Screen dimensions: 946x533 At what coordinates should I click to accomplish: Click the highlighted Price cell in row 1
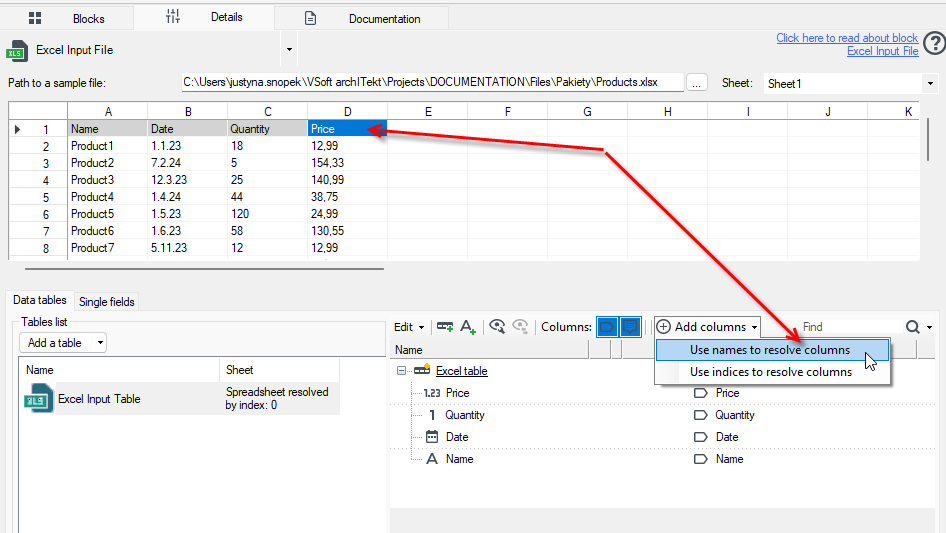click(348, 129)
